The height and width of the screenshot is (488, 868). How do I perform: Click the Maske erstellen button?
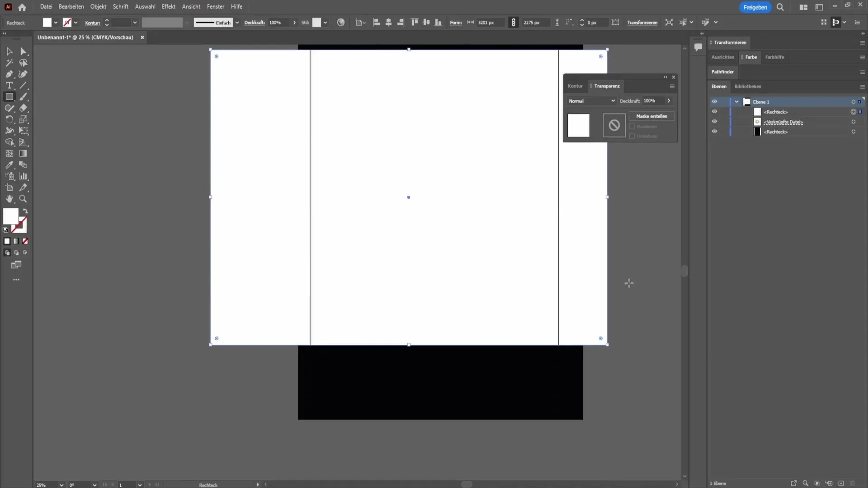pos(651,116)
